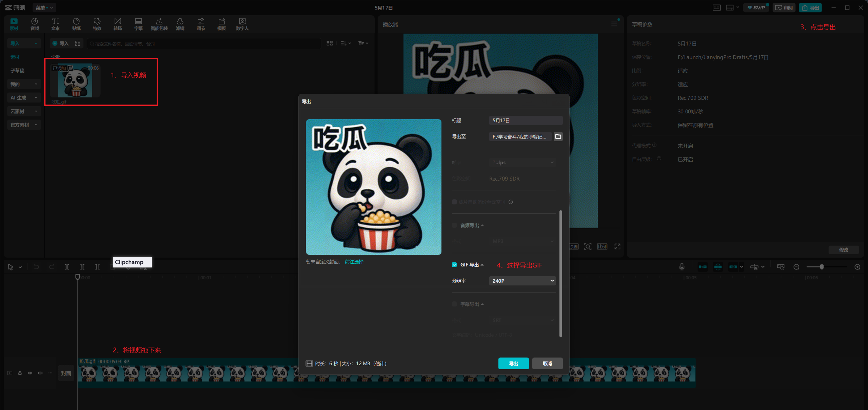Open the 音频 audio tab

tap(35, 24)
